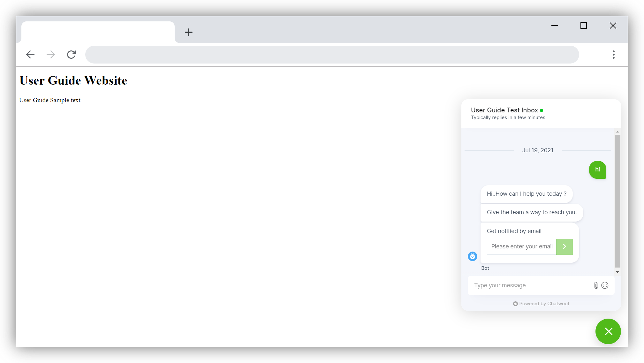Toggle browser back navigation arrow
This screenshot has height=363, width=644.
[x=31, y=54]
